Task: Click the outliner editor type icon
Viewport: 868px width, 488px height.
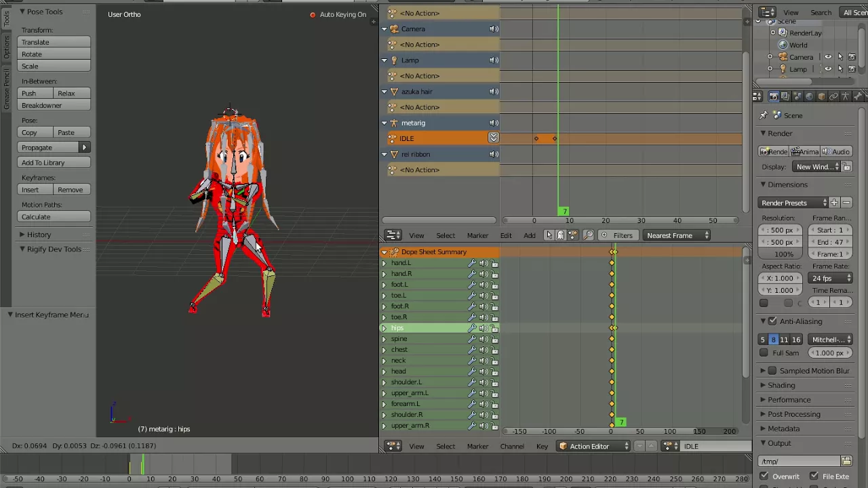Action: [x=767, y=12]
